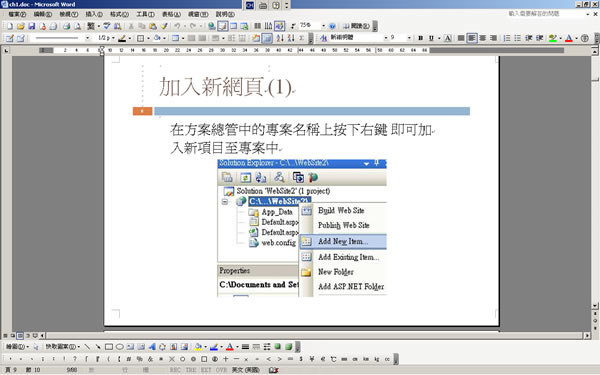Paste from clipboard using the paste icon
Viewport: 600px width, 375px height.
(x=153, y=26)
